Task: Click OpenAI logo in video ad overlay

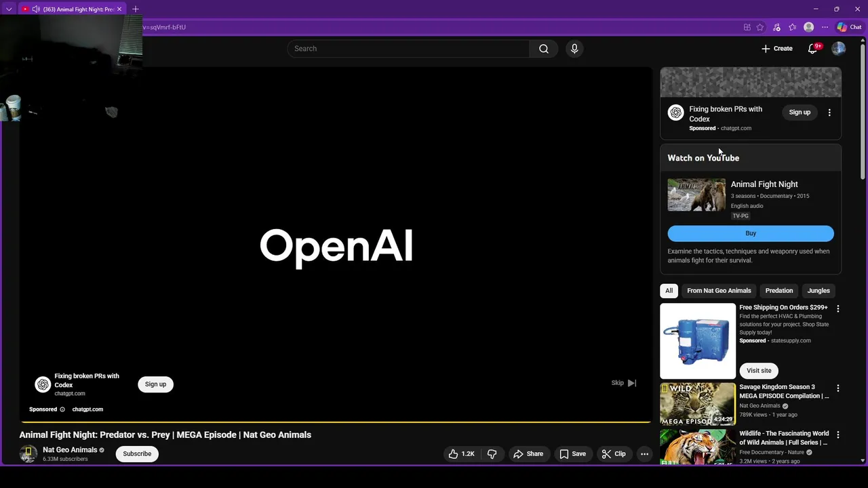Action: pos(43,385)
